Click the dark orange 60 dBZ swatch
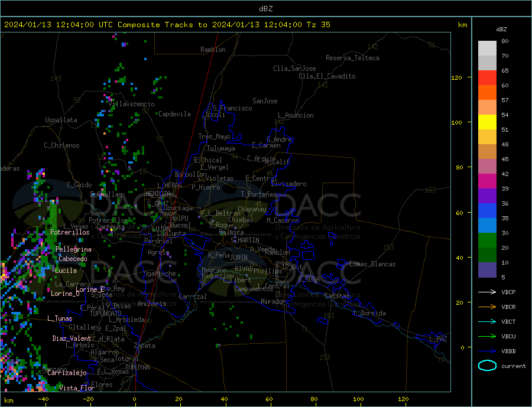Image resolution: width=532 pixels, height=407 pixels. tap(487, 92)
